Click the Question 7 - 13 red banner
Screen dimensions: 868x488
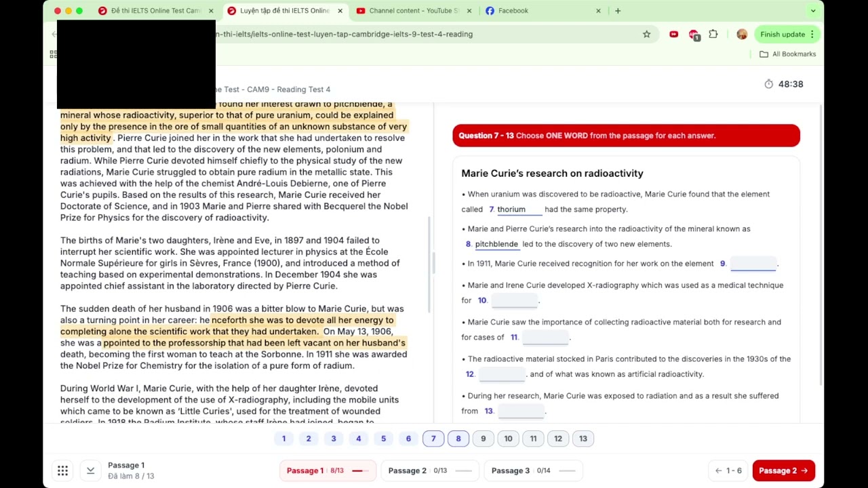(626, 136)
